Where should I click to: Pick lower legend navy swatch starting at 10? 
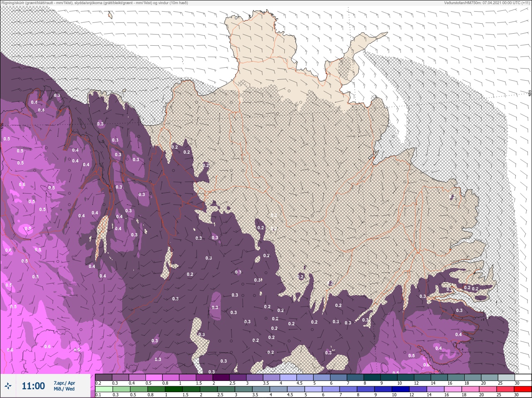(401, 389)
